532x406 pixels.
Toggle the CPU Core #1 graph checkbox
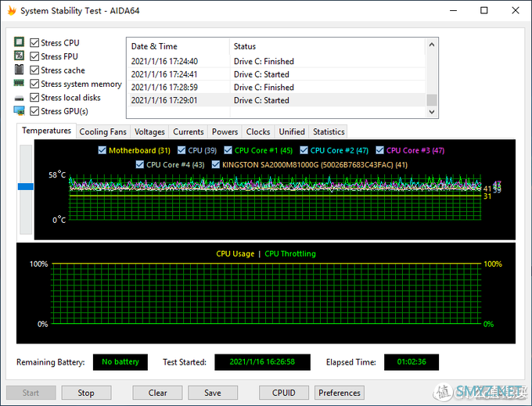pyautogui.click(x=228, y=150)
